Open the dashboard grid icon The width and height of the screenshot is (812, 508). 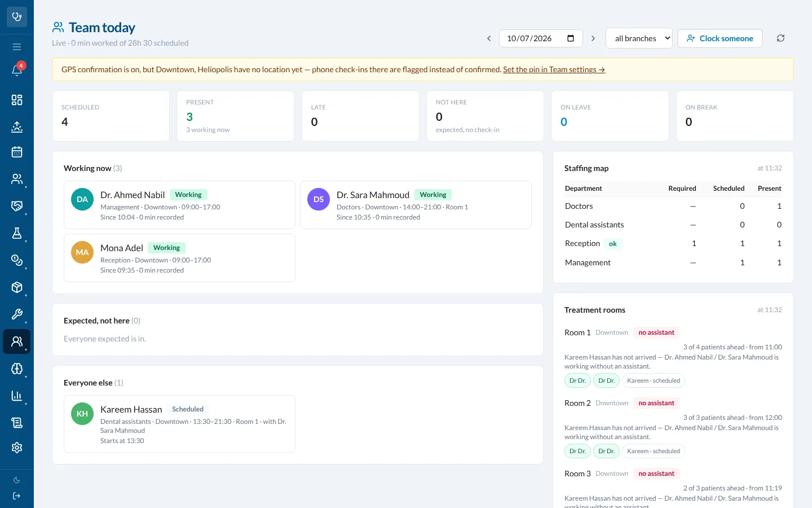coord(17,100)
